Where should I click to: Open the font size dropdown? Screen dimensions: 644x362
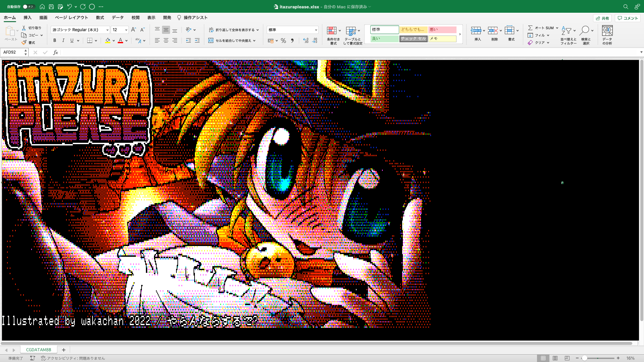click(126, 30)
